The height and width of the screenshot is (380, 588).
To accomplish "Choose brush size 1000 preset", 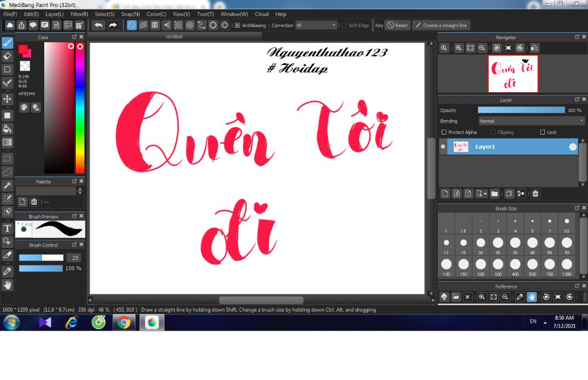I will coord(567,267).
